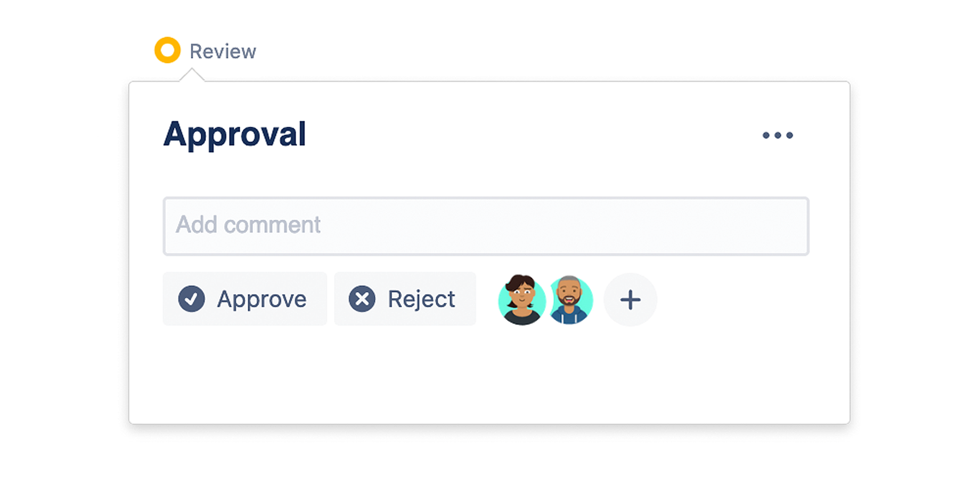Click the rightmost dot of the ellipsis menu
980x479 pixels.
click(x=790, y=135)
